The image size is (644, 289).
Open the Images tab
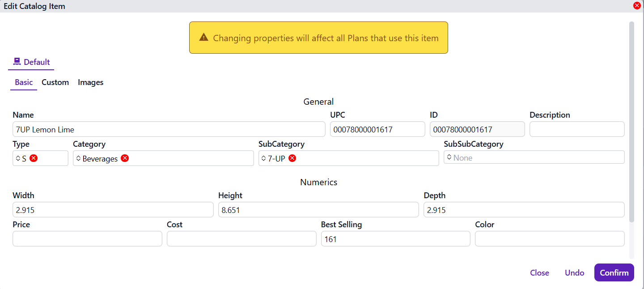click(x=90, y=82)
